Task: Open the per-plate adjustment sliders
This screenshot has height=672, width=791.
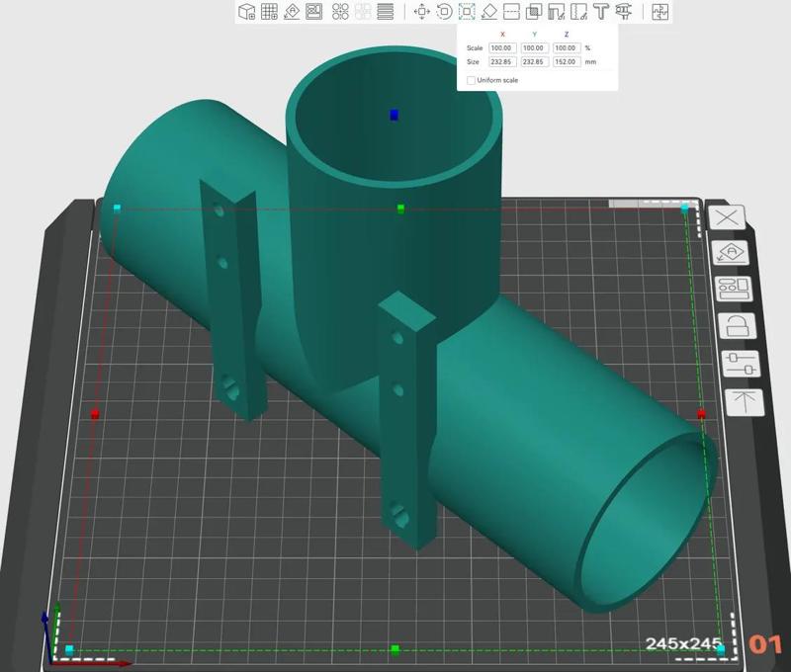Action: click(x=741, y=362)
